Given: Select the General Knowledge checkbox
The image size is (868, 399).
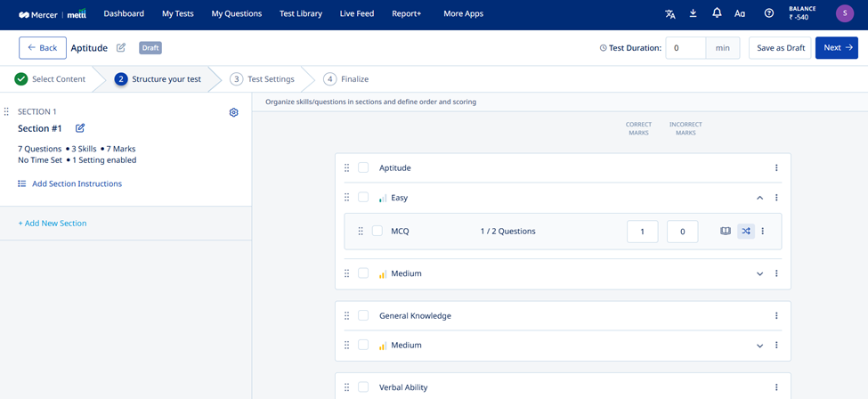Looking at the screenshot, I should (x=363, y=315).
